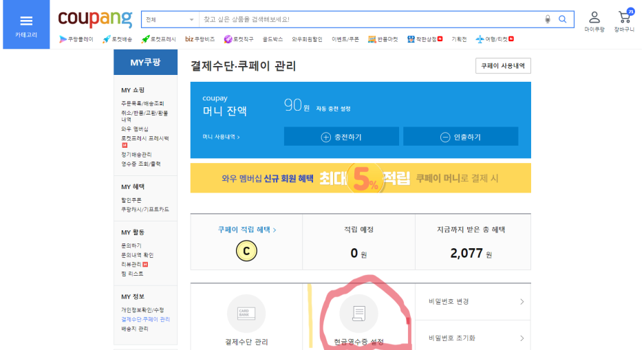The width and height of the screenshot is (644, 350).
Task: Activate the voice search microphone icon
Action: [x=548, y=19]
